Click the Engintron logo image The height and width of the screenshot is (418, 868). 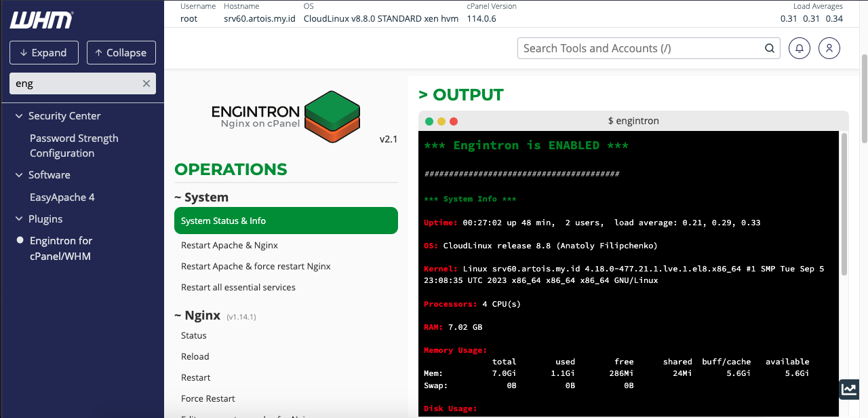point(285,118)
